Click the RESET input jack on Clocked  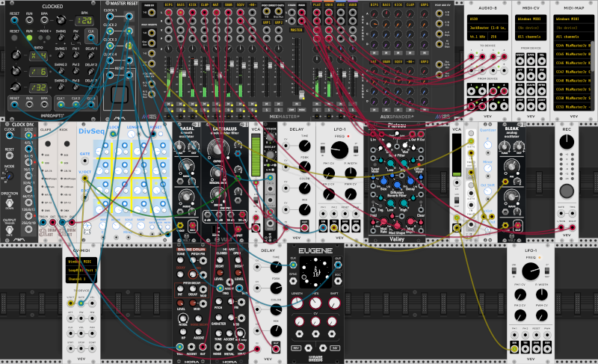pyautogui.click(x=14, y=20)
